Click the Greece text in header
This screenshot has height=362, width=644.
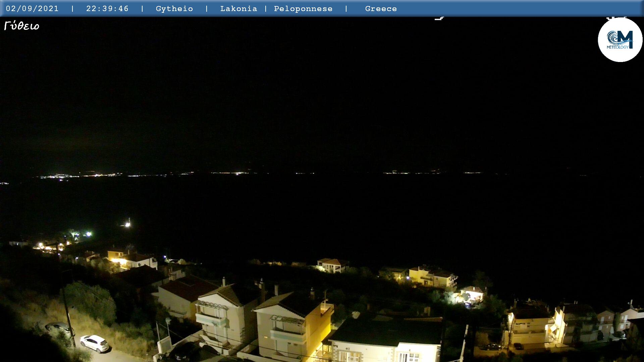click(381, 9)
